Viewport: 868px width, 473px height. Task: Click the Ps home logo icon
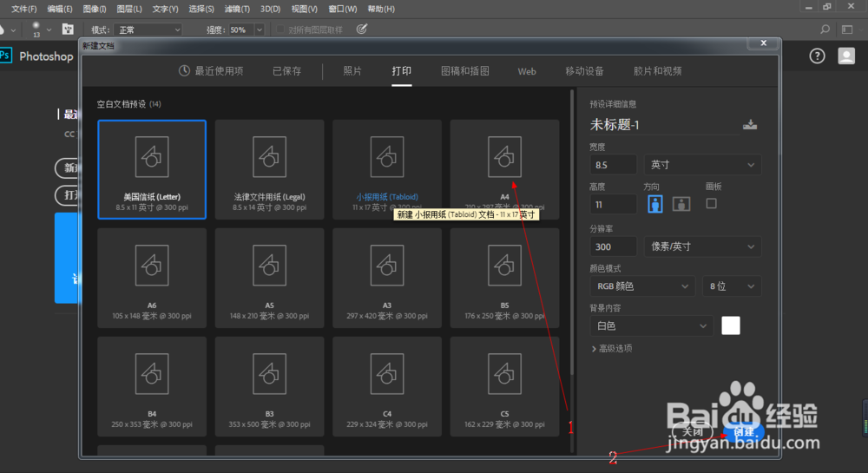5,56
